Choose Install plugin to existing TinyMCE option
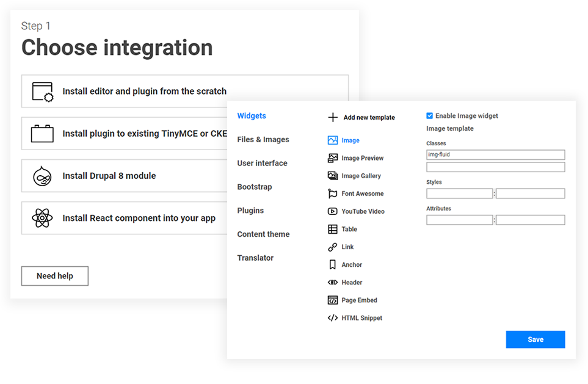Viewport: 588px width, 384px height. [125, 134]
